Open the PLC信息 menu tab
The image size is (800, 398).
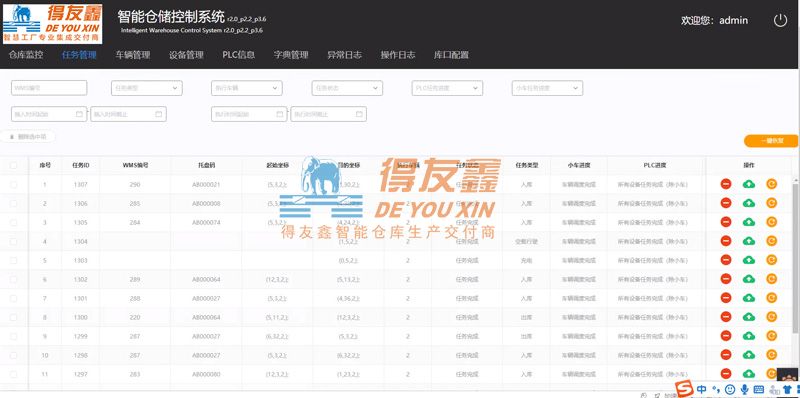point(238,55)
